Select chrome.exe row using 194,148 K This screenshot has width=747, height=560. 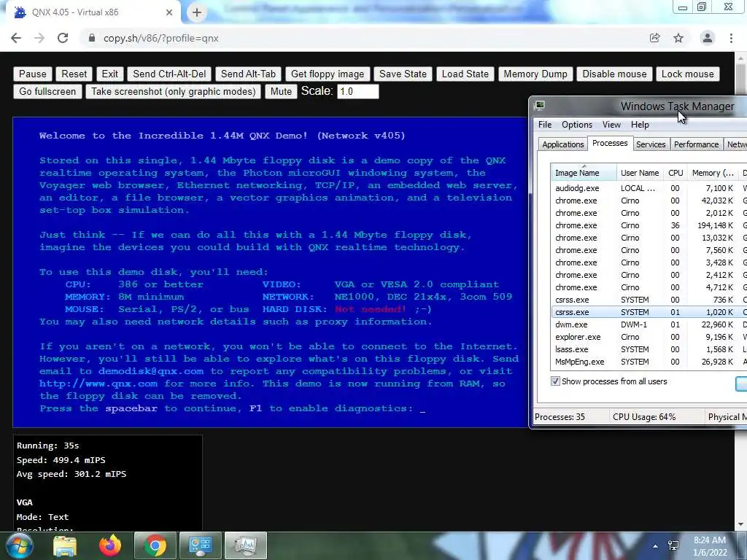pos(649,225)
